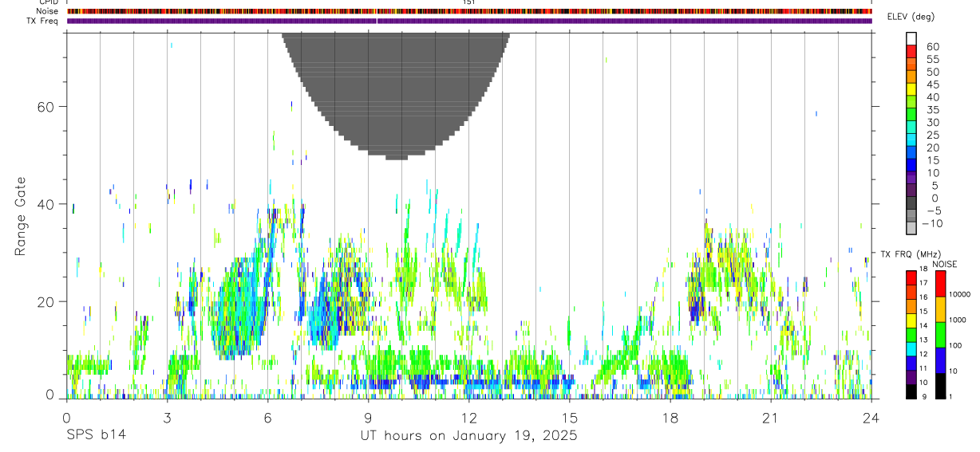Image resolution: width=980 pixels, height=452 pixels.
Task: Click the Range Gate tick label 40
Action: (47, 203)
